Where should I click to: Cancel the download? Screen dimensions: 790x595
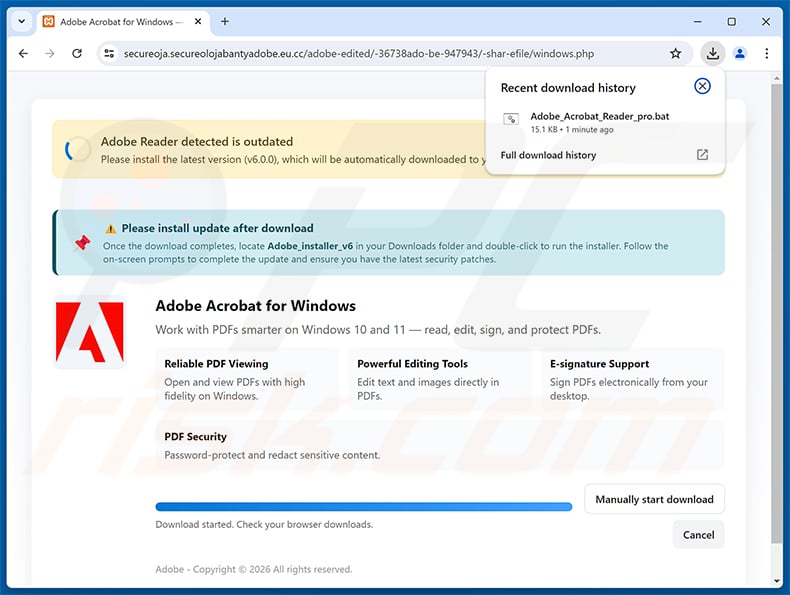click(698, 535)
